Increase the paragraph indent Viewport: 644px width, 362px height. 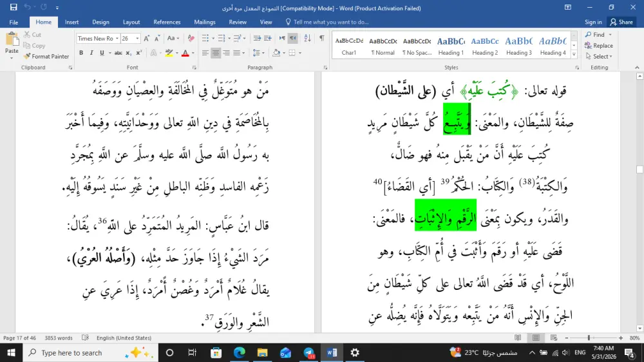pyautogui.click(x=267, y=38)
